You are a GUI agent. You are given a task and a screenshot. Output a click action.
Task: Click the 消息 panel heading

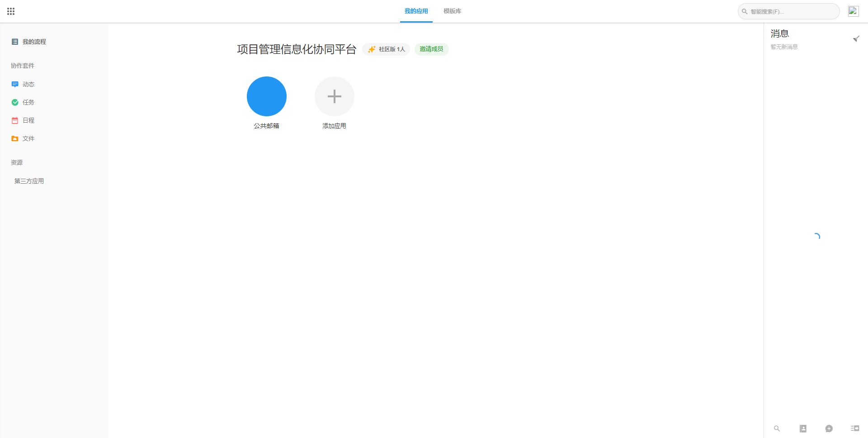pyautogui.click(x=780, y=33)
